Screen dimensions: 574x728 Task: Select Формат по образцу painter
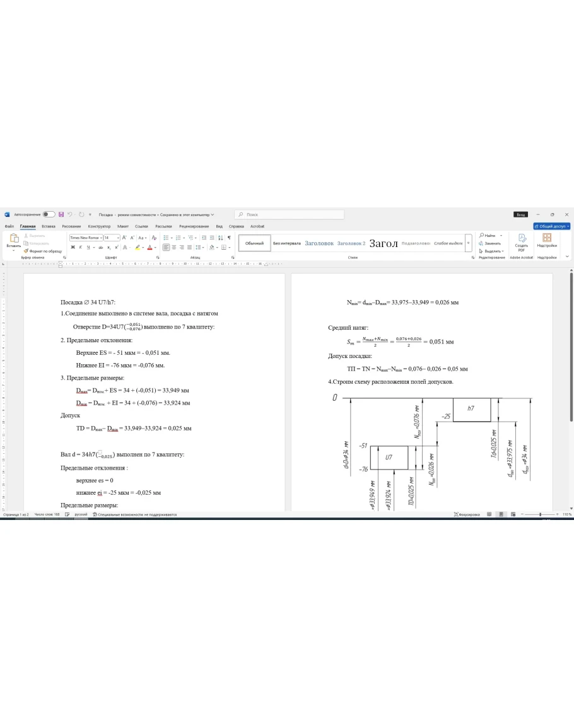click(43, 251)
